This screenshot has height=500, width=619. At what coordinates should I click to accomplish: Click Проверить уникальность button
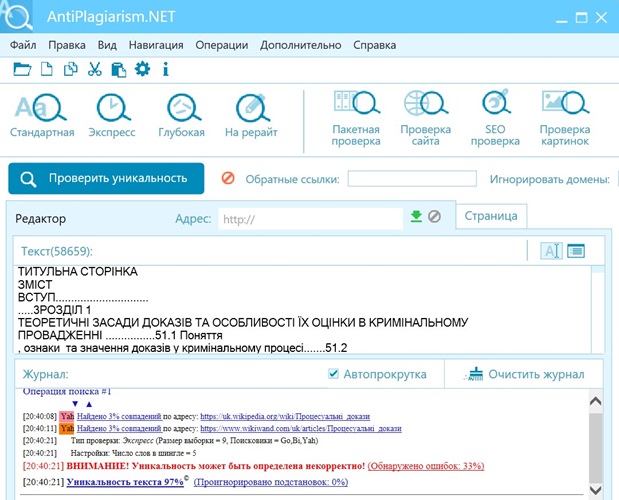[x=106, y=178]
